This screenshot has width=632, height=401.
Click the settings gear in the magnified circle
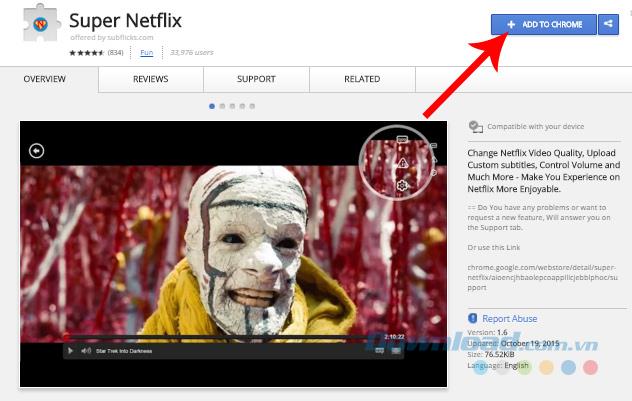coord(402,185)
